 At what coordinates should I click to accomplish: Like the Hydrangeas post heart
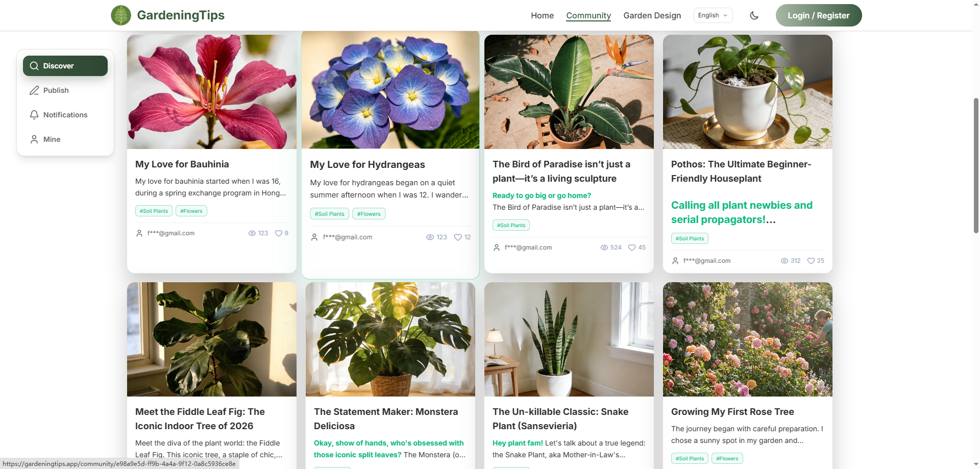coord(457,237)
